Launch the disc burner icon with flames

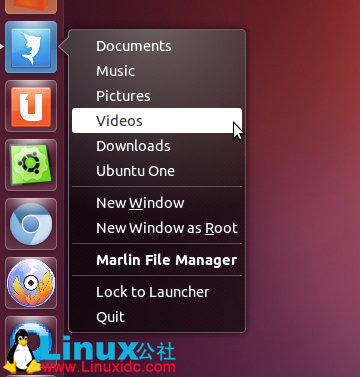tap(31, 283)
